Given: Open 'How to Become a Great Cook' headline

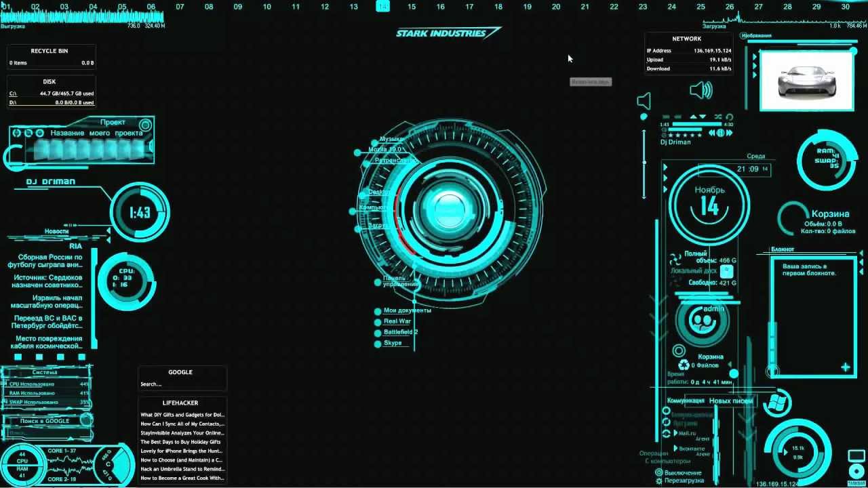Looking at the screenshot, I should (182, 478).
